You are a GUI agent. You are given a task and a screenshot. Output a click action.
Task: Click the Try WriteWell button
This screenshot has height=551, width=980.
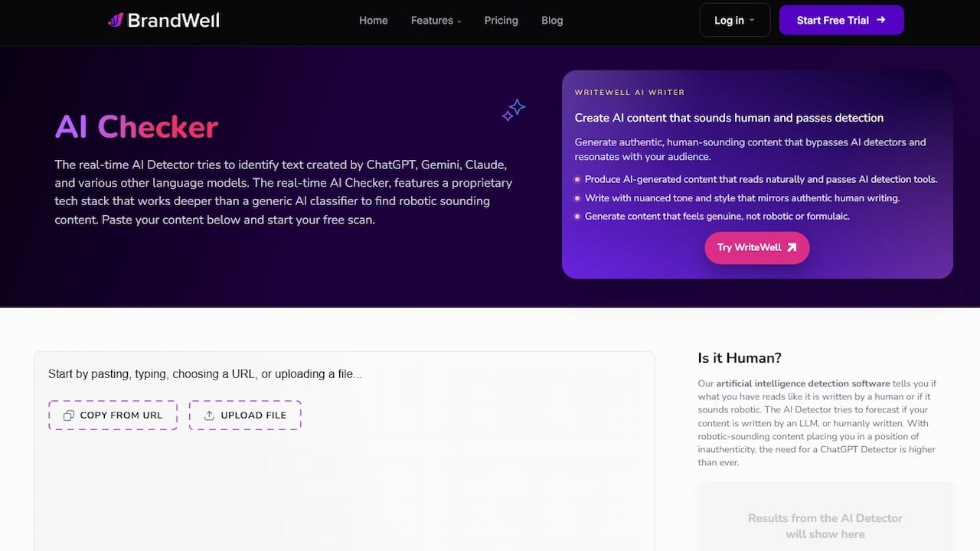tap(756, 247)
